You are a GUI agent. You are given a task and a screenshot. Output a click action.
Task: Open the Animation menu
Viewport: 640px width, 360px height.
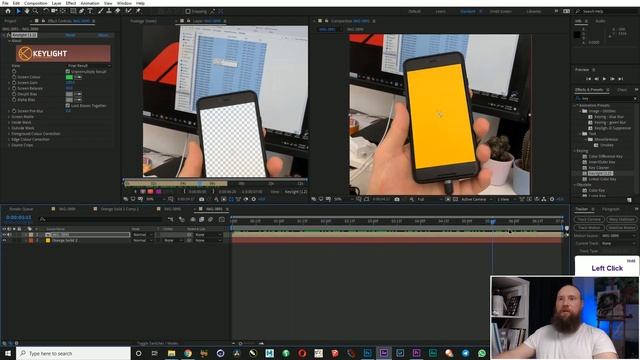click(x=90, y=3)
